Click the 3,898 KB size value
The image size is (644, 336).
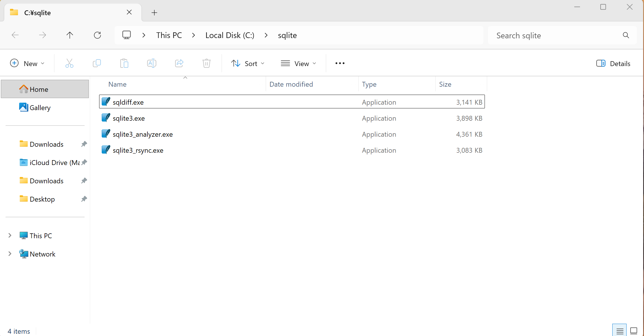[x=469, y=118]
